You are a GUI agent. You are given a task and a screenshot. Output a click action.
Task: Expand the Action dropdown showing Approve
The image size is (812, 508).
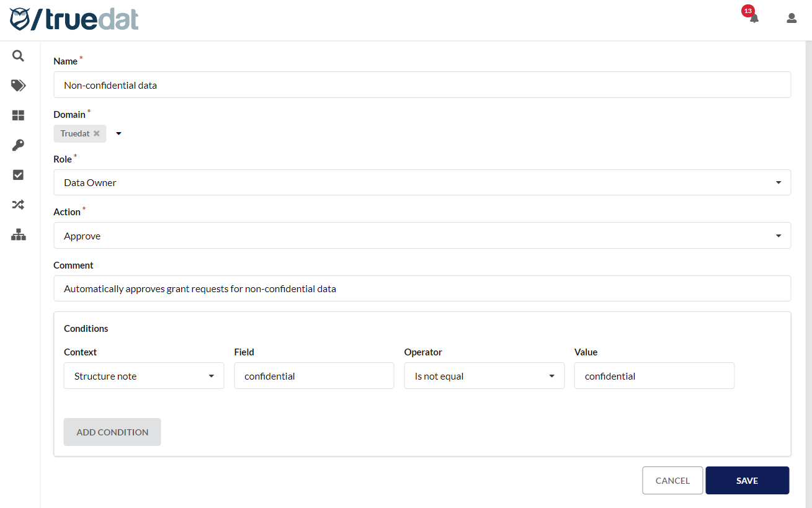click(779, 235)
